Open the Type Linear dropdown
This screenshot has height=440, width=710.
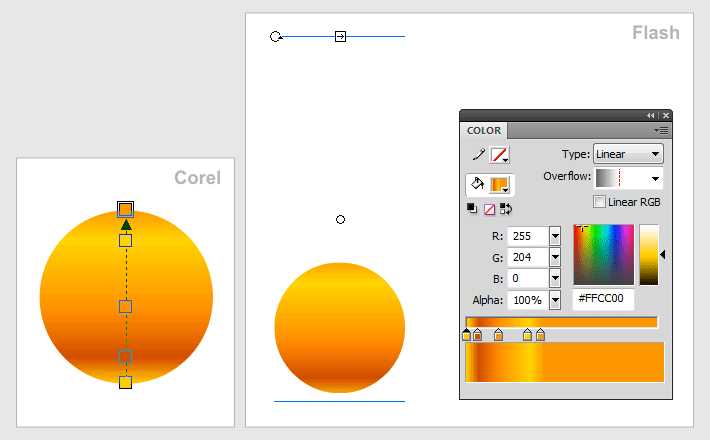(628, 154)
